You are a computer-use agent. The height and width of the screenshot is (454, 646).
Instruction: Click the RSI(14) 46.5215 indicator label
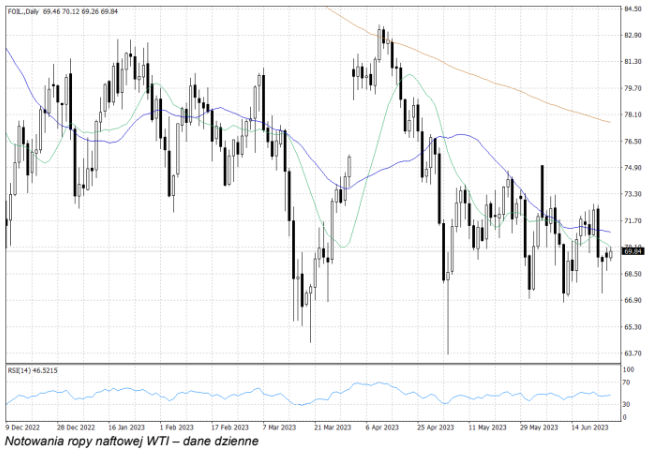pyautogui.click(x=33, y=370)
